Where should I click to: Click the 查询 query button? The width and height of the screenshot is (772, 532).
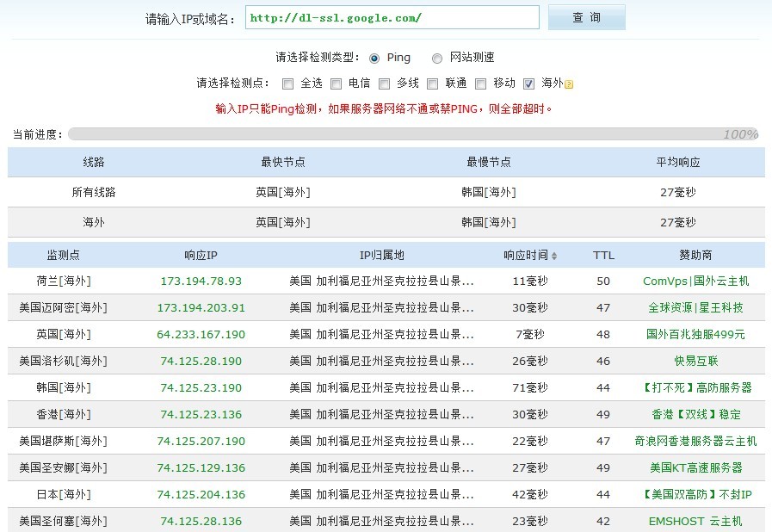[x=586, y=18]
